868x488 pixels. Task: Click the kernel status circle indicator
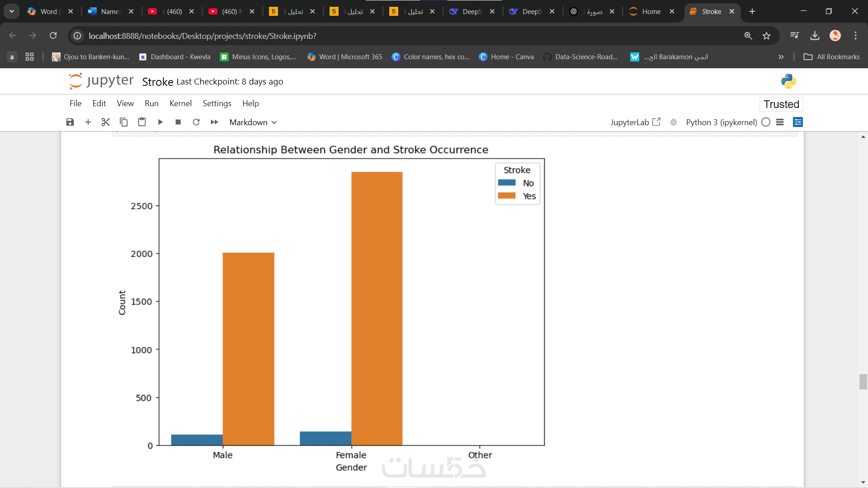coord(766,122)
